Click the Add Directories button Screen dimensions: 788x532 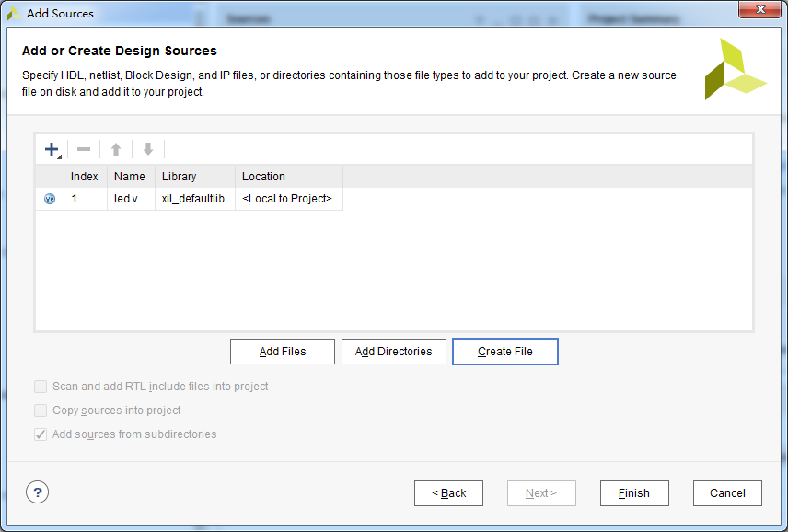click(x=394, y=352)
